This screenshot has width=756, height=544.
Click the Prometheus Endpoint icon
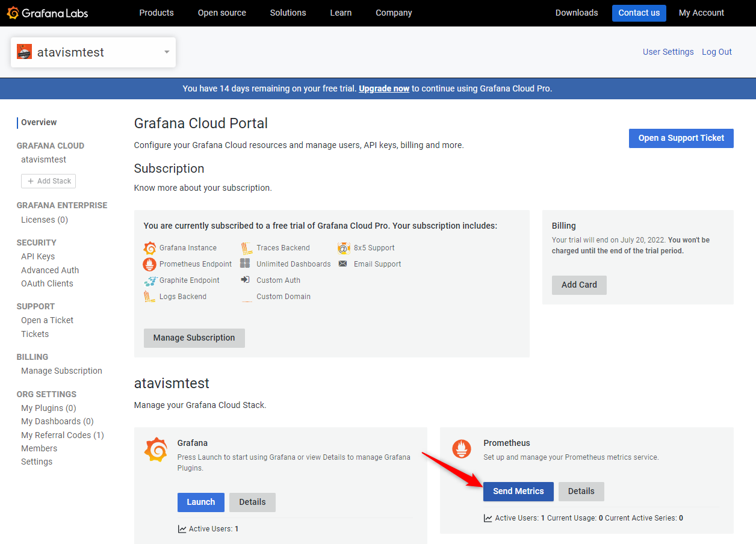[x=150, y=264]
